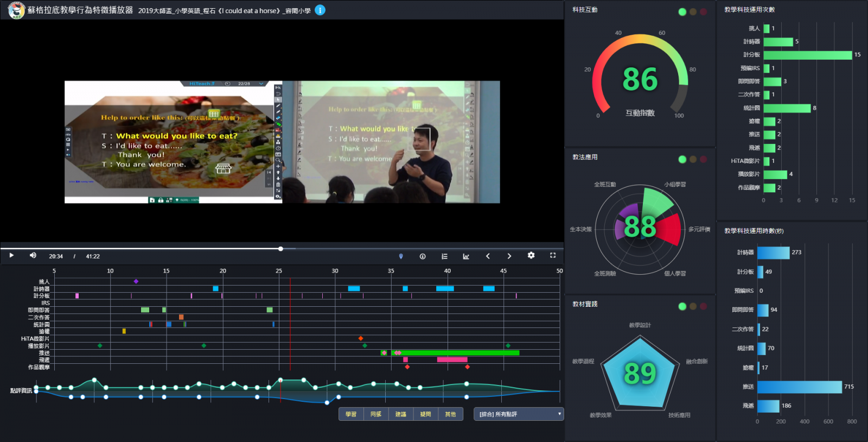Click the blue location marker pin icon
Image resolution: width=868 pixels, height=442 pixels.
[401, 256]
